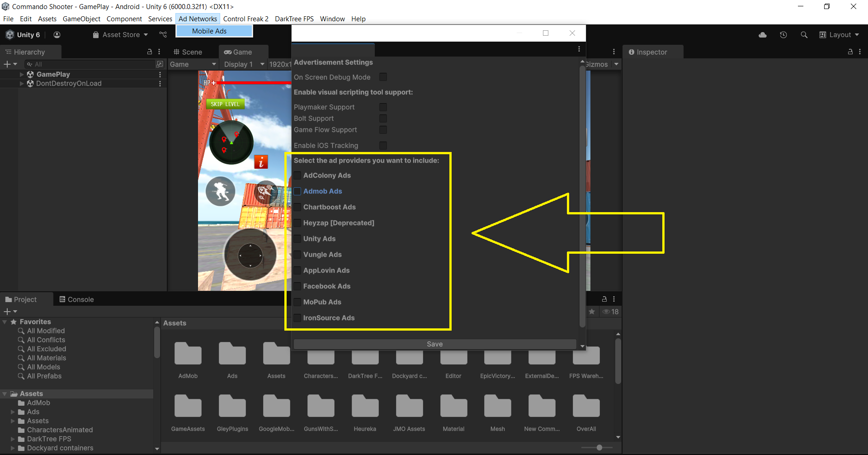Tap the red info icon in Game view

tap(261, 162)
